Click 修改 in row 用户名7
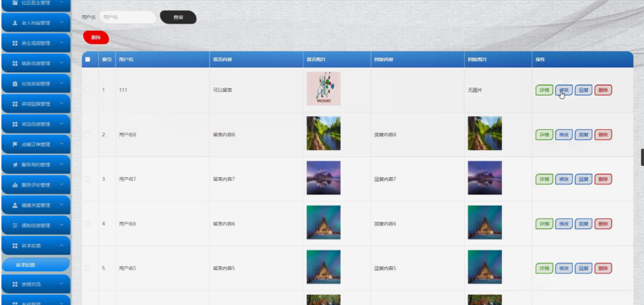This screenshot has width=644, height=305. click(564, 179)
